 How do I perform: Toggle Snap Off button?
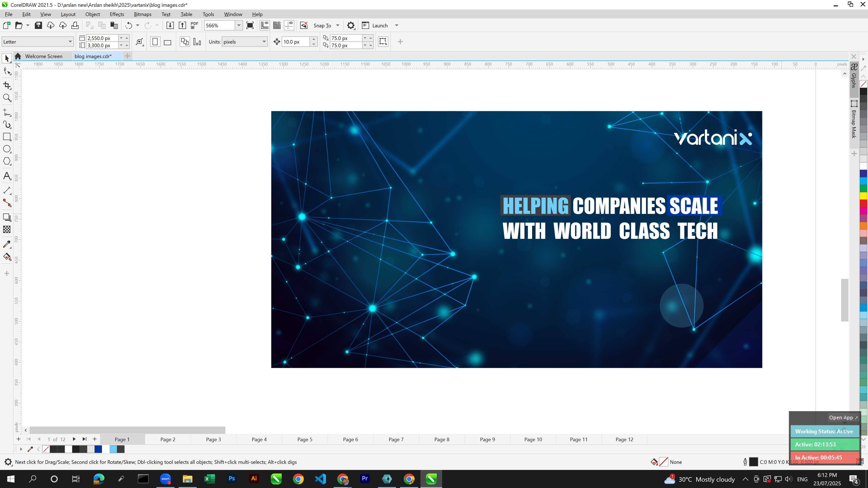[x=304, y=25]
